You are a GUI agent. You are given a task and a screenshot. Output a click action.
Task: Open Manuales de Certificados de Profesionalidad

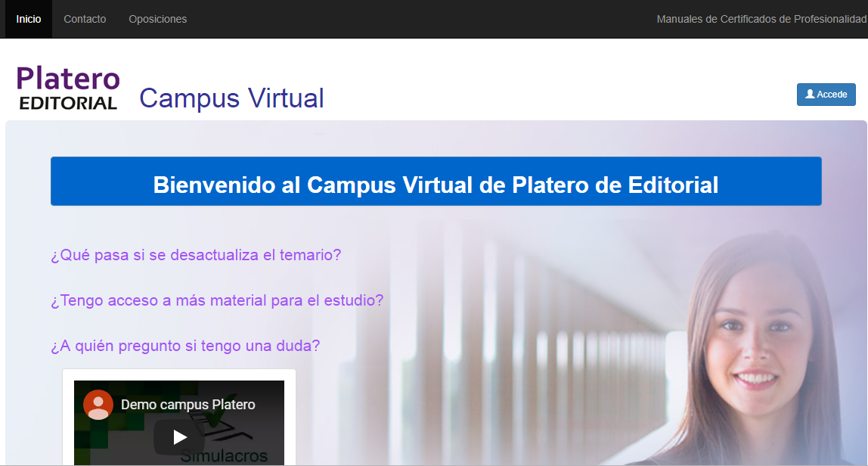click(x=761, y=19)
